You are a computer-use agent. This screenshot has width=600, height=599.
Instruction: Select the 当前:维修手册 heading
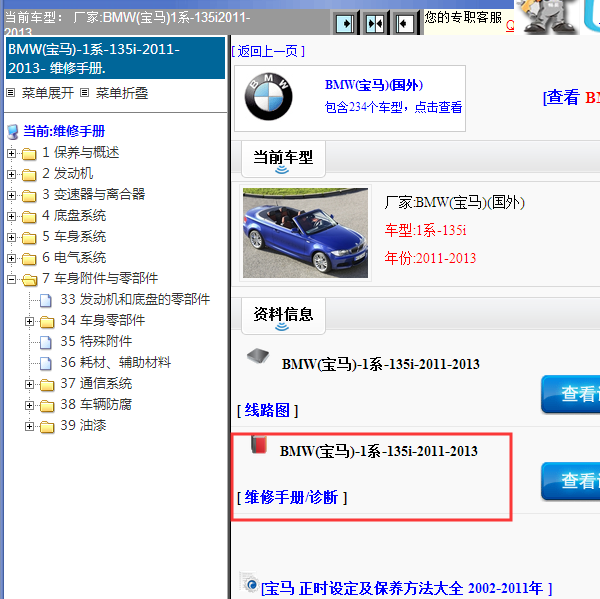64,131
